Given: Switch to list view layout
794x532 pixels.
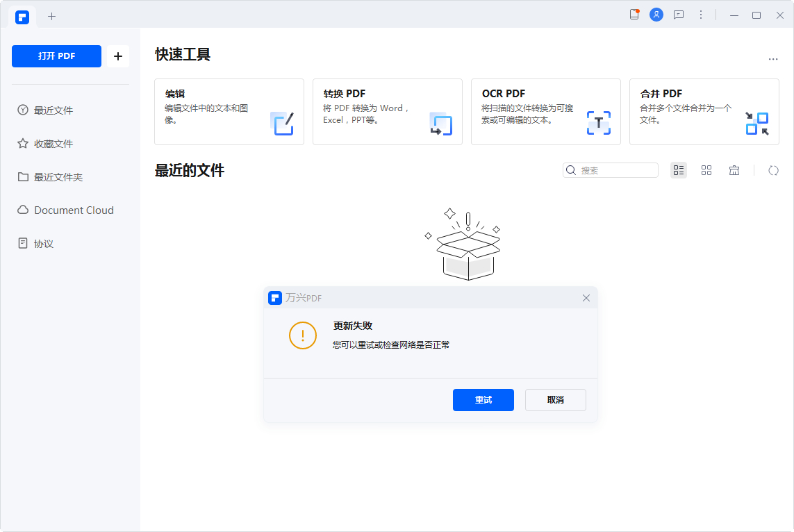Looking at the screenshot, I should coord(679,170).
